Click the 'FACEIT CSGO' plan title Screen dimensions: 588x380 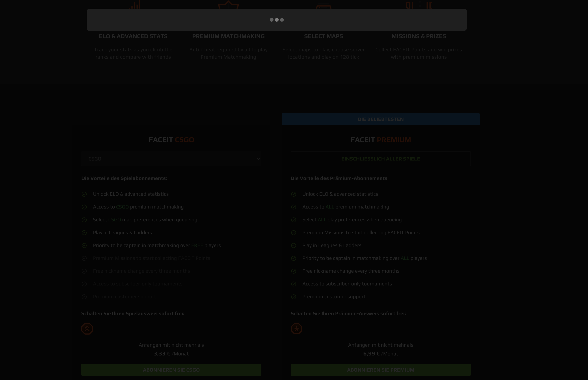171,140
